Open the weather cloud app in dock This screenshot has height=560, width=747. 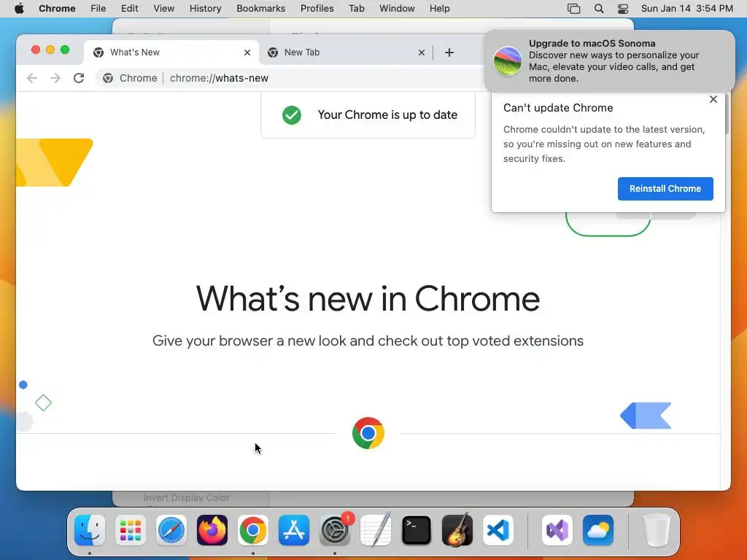(x=598, y=530)
